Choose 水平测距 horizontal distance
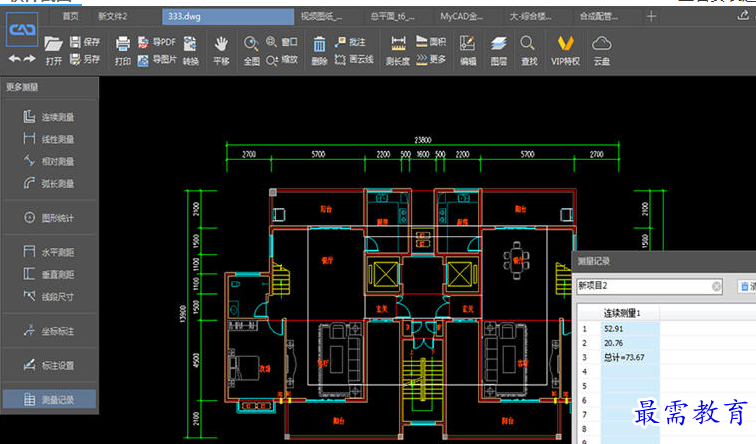This screenshot has height=444, width=756. pyautogui.click(x=49, y=252)
